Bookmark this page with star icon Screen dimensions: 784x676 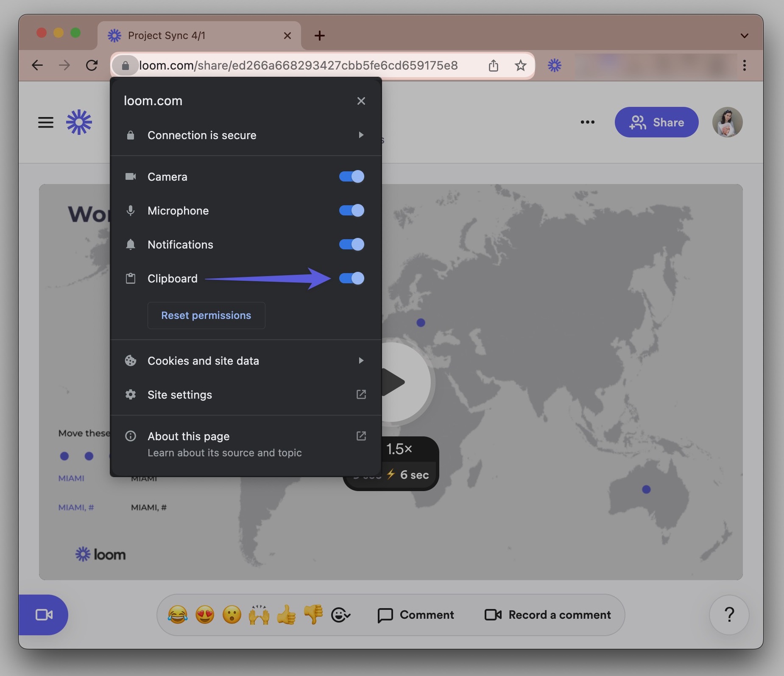(x=520, y=66)
